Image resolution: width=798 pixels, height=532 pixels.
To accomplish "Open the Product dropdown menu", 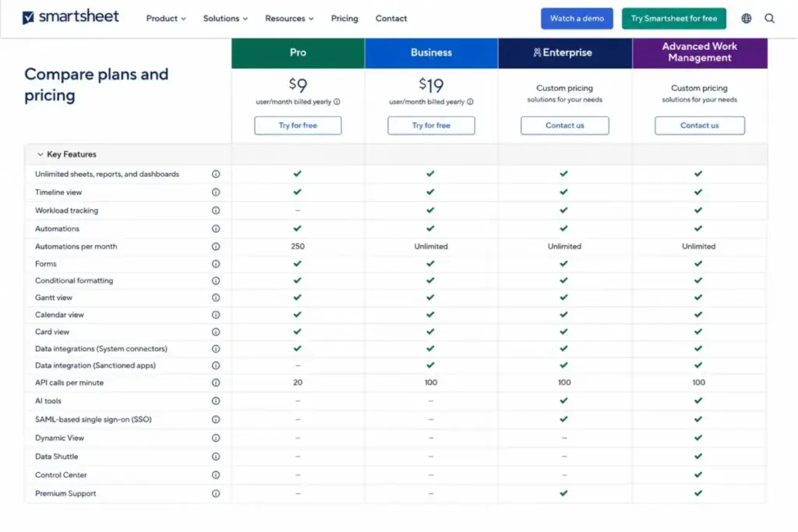I will pos(166,19).
